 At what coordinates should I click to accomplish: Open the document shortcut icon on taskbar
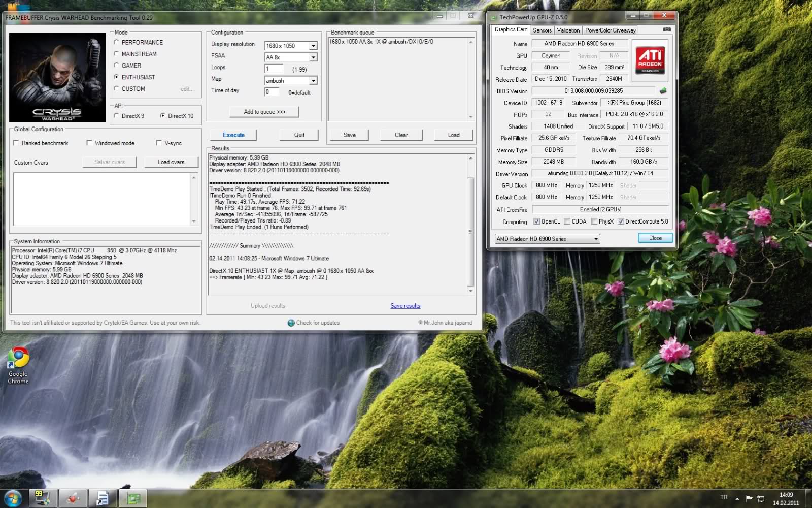pos(103,498)
